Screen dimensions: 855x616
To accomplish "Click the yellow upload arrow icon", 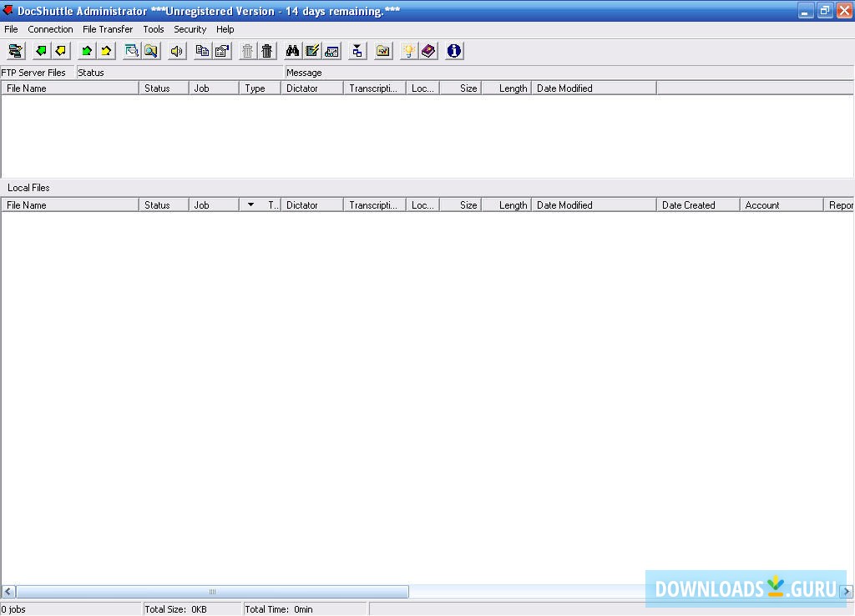I will tap(106, 51).
